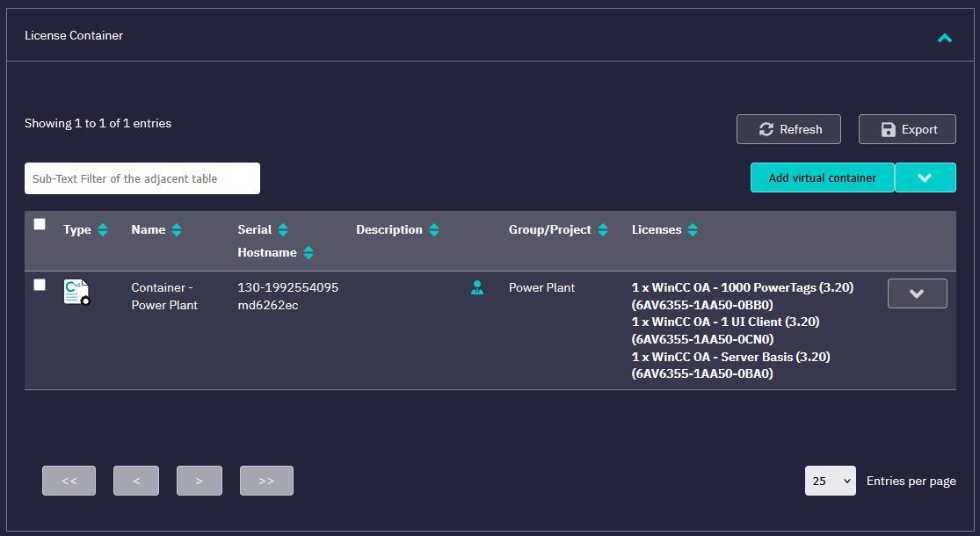This screenshot has height=536, width=980.
Task: Sort table by Hostname column arrows
Action: 308,253
